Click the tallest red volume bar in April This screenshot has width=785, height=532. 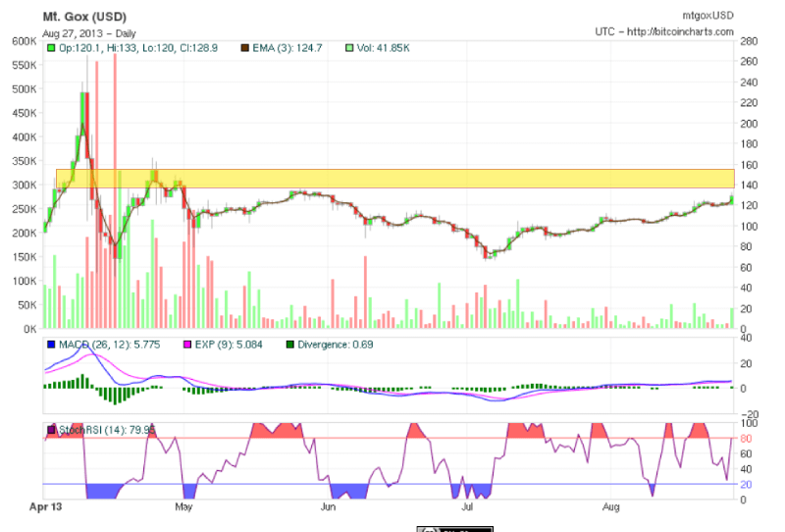115,190
